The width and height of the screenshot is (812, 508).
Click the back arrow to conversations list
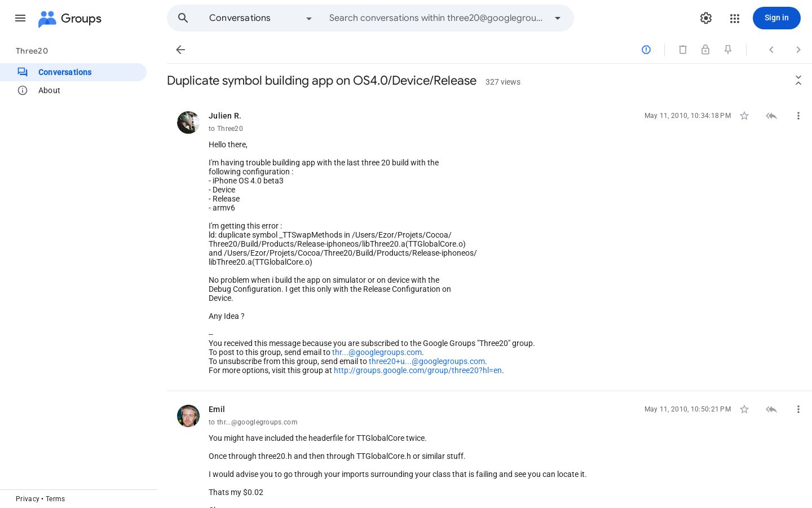point(180,50)
